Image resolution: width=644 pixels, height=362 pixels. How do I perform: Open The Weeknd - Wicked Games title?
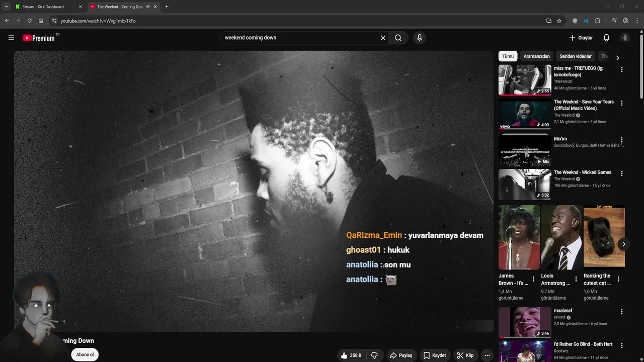click(583, 172)
